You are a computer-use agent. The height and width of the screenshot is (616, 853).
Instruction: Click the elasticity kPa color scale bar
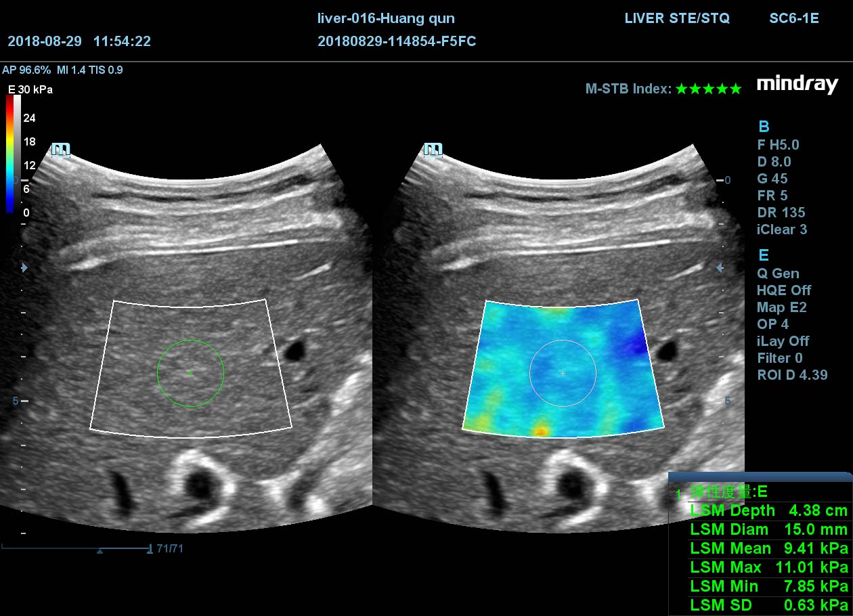coord(10,154)
